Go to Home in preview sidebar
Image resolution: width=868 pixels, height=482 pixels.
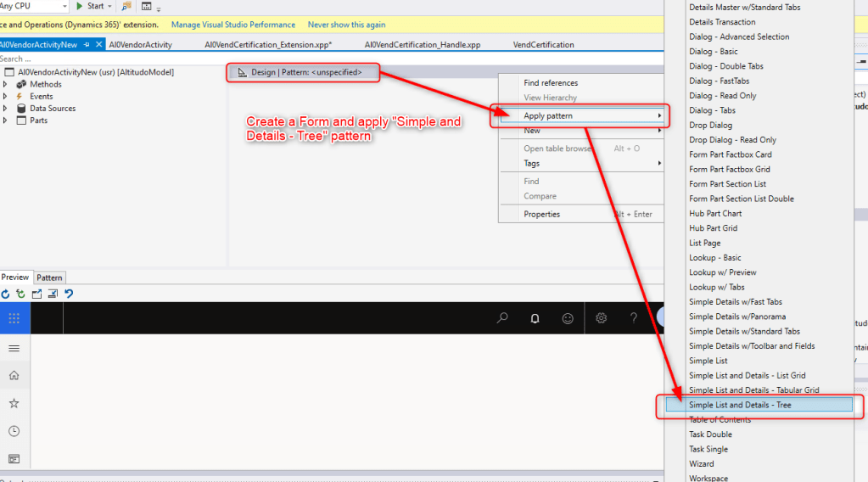click(x=14, y=375)
